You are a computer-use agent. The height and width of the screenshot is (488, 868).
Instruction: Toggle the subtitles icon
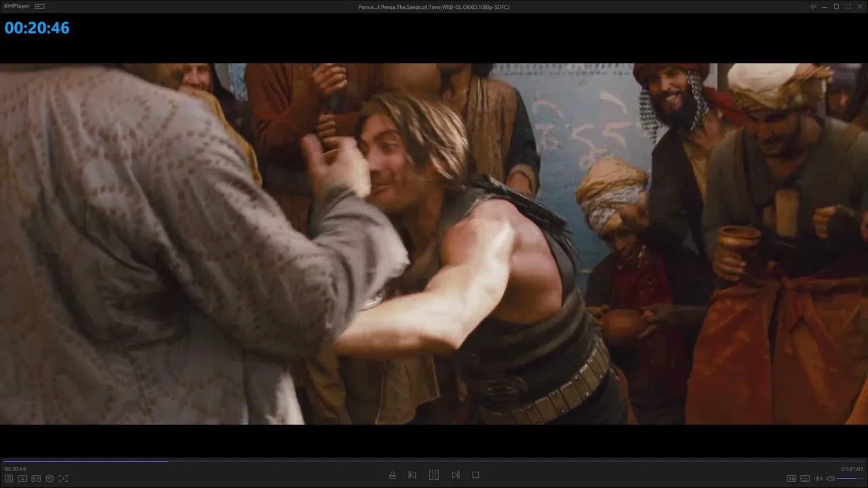[805, 479]
